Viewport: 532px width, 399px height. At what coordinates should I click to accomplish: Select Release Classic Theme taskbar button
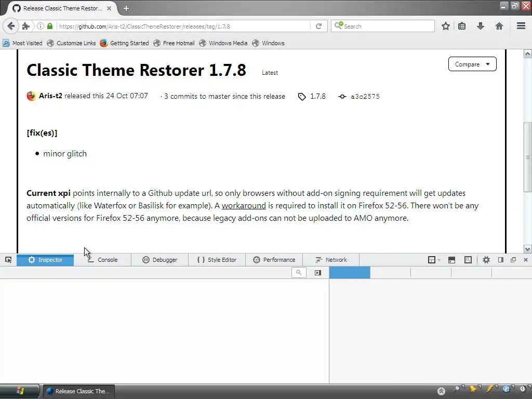tap(78, 391)
